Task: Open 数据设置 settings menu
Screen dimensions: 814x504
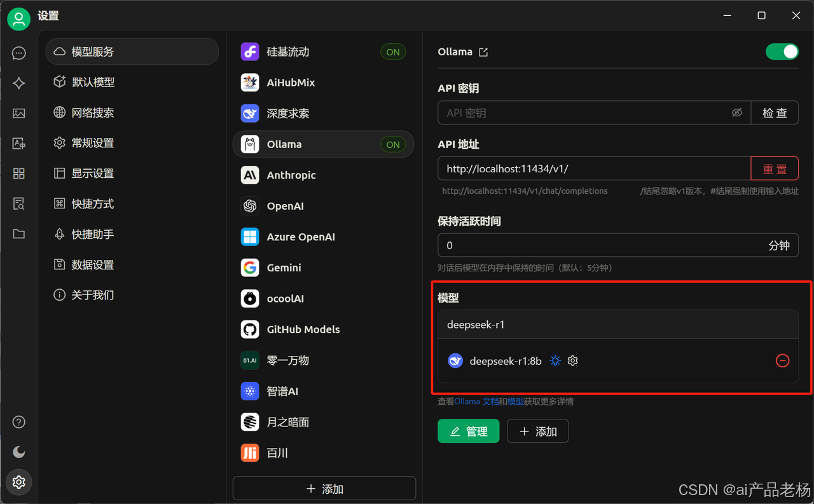Action: (132, 264)
